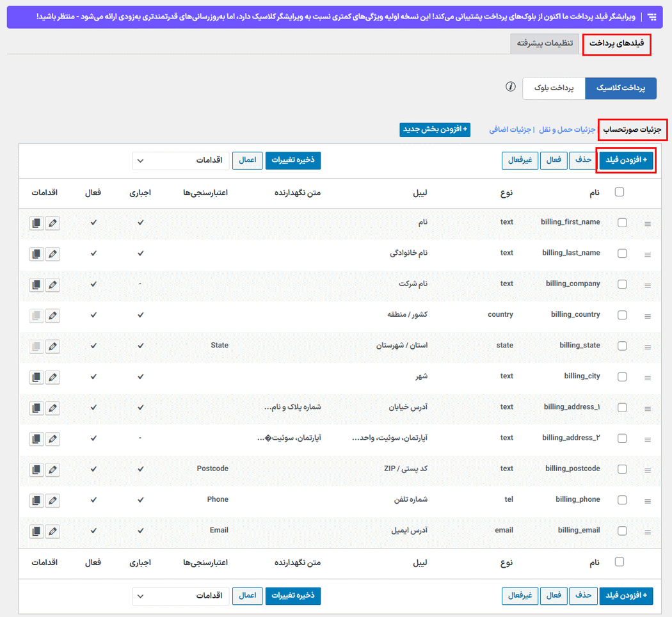Screen dimensions: 672x617
Task: Click the pencil icon on billing_country row
Action: (x=52, y=315)
